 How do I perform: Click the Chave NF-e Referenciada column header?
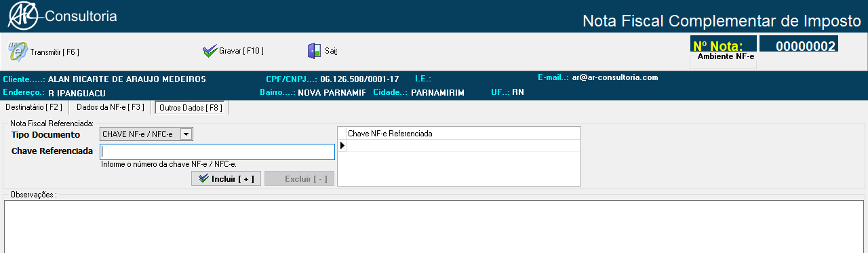tap(462, 134)
